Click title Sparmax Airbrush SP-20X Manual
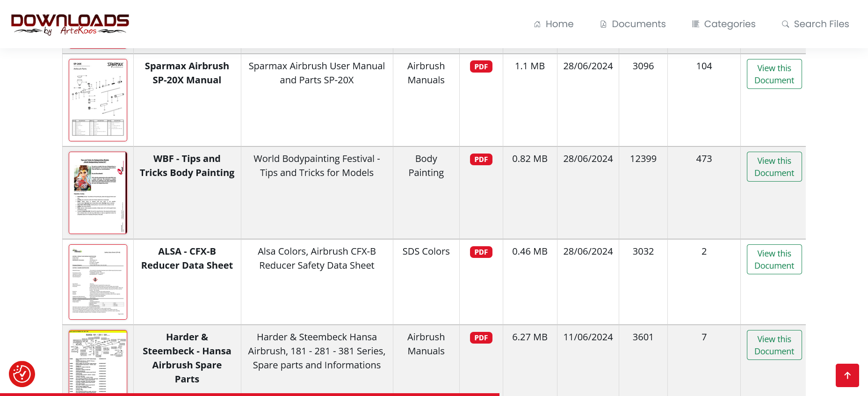The height and width of the screenshot is (396, 868). [x=187, y=73]
